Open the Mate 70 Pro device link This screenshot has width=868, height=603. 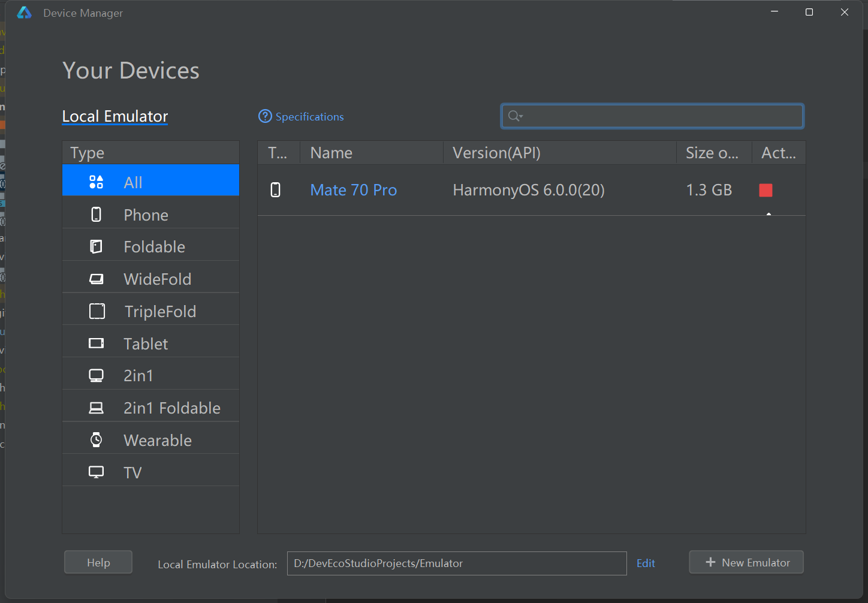click(x=354, y=190)
